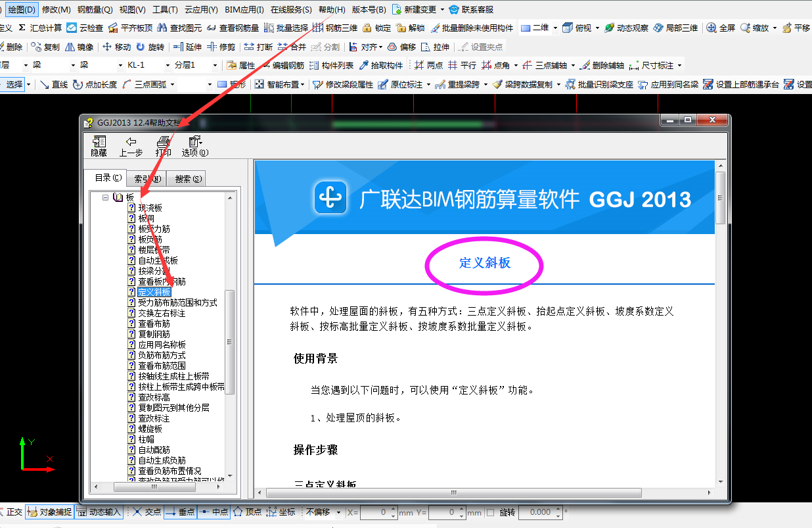The image size is (812, 528).
Task: Open the 二维 view mode dropdown
Action: pos(555,28)
